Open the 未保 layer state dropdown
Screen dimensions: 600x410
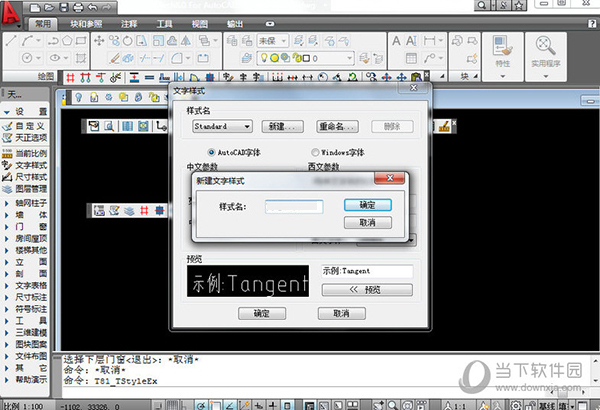(x=273, y=41)
